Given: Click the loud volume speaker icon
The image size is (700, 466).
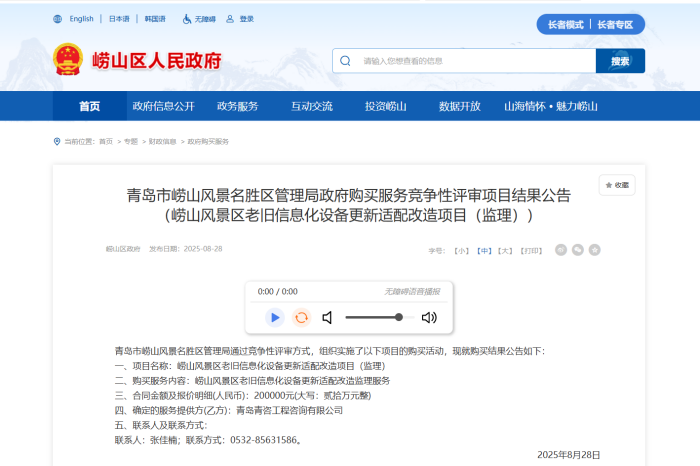Looking at the screenshot, I should pyautogui.click(x=429, y=317).
